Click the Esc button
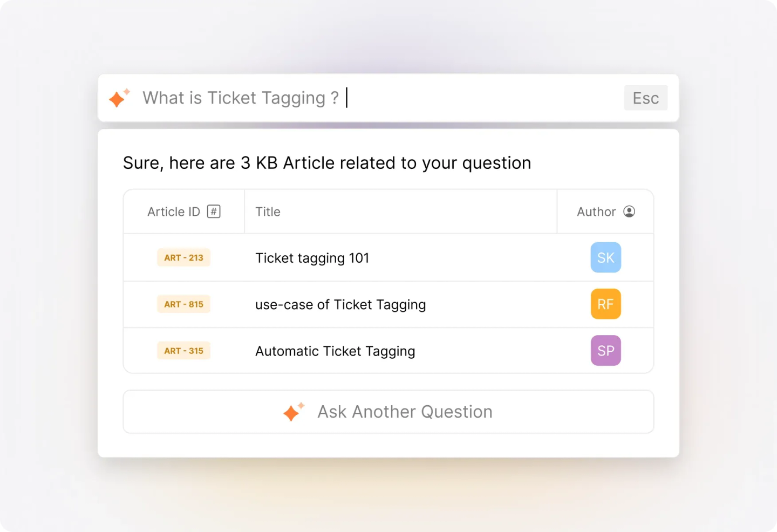Image resolution: width=777 pixels, height=532 pixels. [645, 98]
